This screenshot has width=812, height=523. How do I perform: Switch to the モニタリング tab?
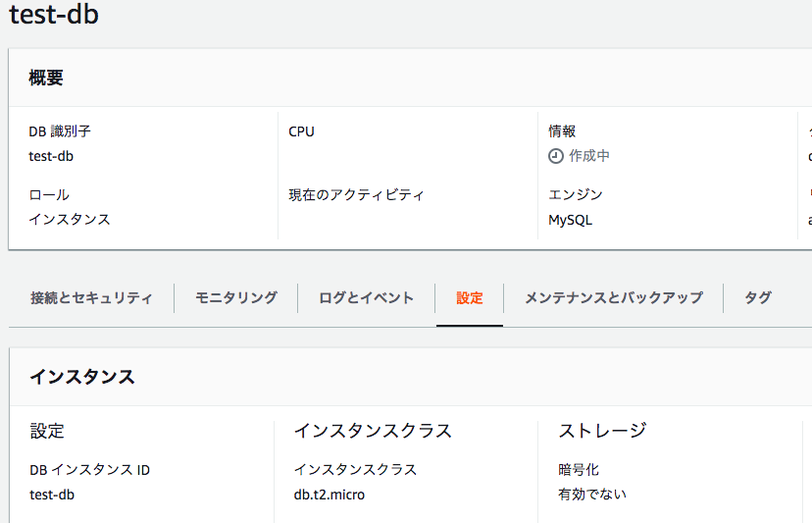click(236, 298)
